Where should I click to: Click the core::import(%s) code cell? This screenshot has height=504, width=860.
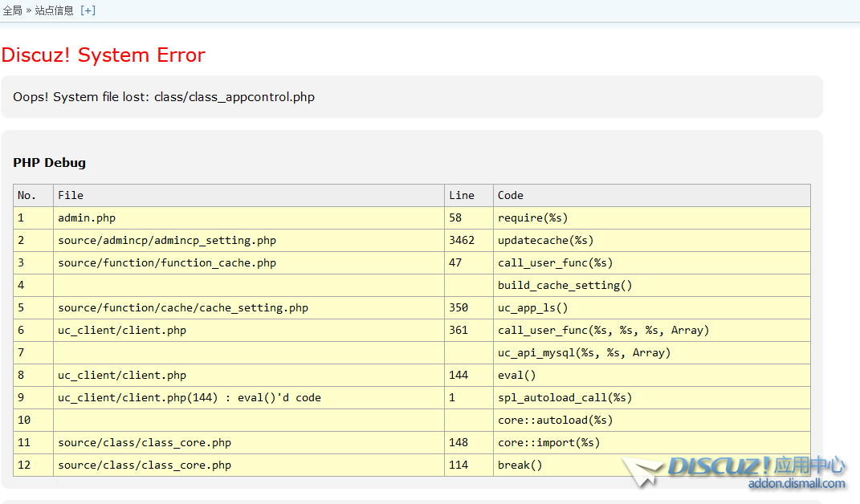[652, 442]
